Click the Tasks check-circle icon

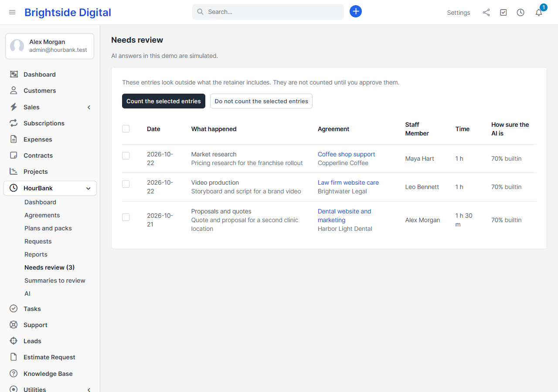(14, 309)
